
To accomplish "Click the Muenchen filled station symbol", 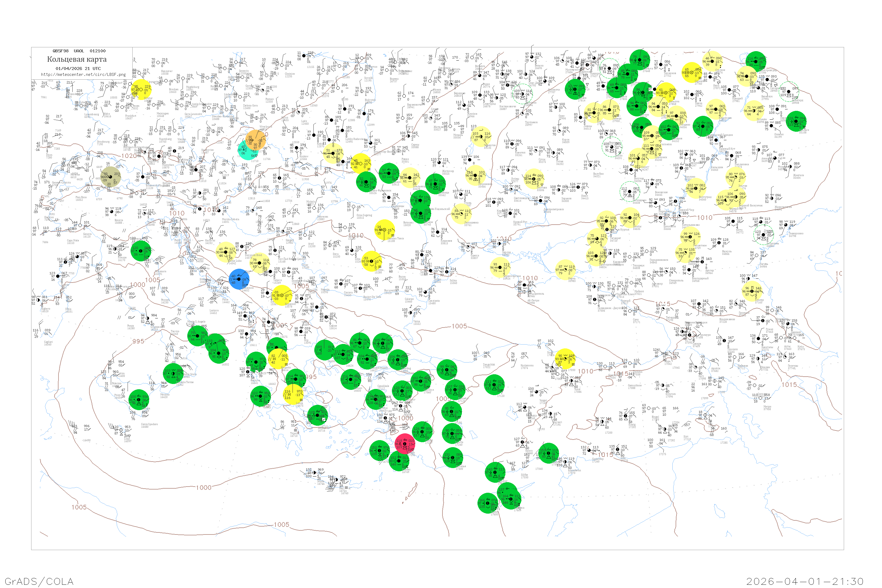I will 159,157.
